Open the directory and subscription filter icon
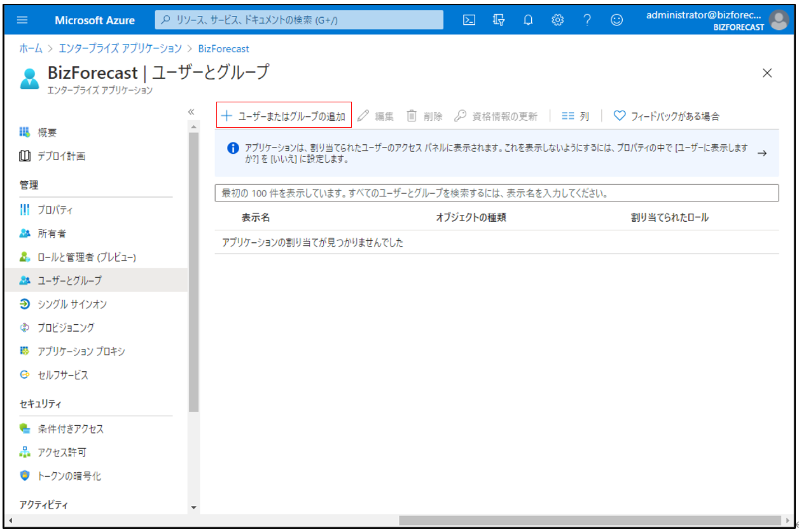799x532 pixels. click(x=499, y=20)
